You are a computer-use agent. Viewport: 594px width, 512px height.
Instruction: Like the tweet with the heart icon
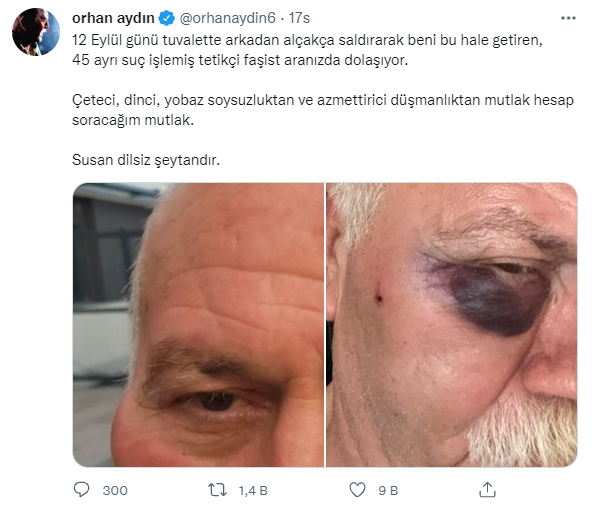357,490
